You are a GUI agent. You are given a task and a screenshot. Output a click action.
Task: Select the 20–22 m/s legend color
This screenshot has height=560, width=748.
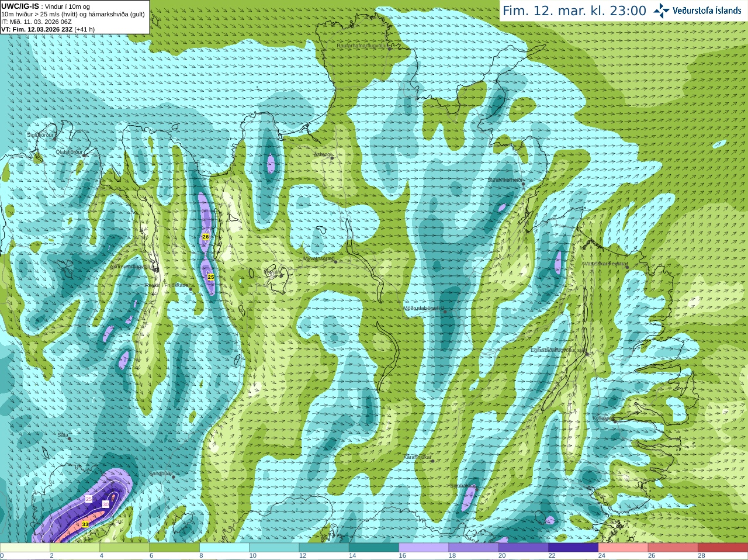pos(524,548)
